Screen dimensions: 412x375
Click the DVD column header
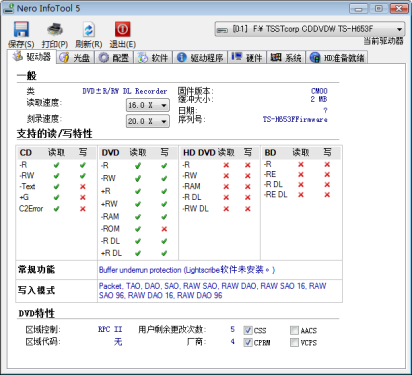point(110,153)
